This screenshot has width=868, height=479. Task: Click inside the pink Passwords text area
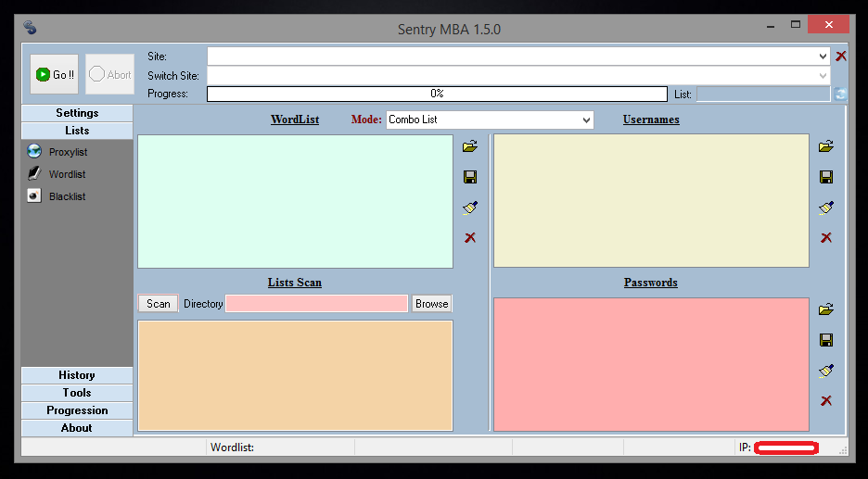pos(651,364)
